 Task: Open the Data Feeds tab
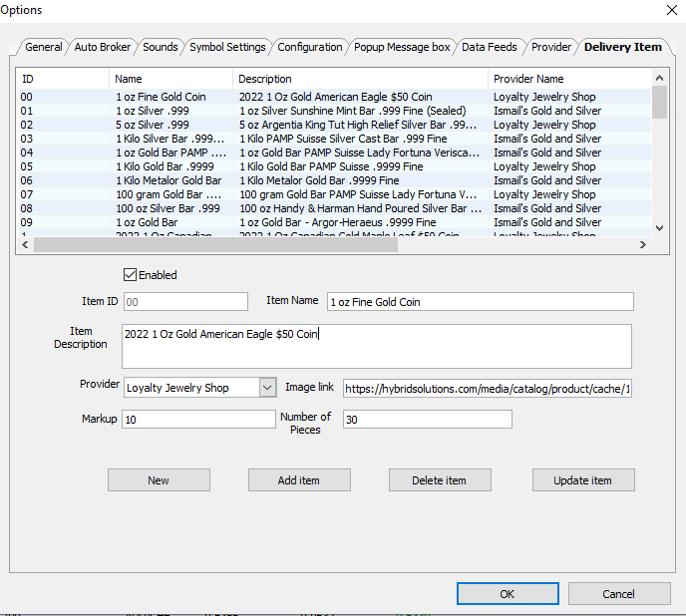point(489,47)
